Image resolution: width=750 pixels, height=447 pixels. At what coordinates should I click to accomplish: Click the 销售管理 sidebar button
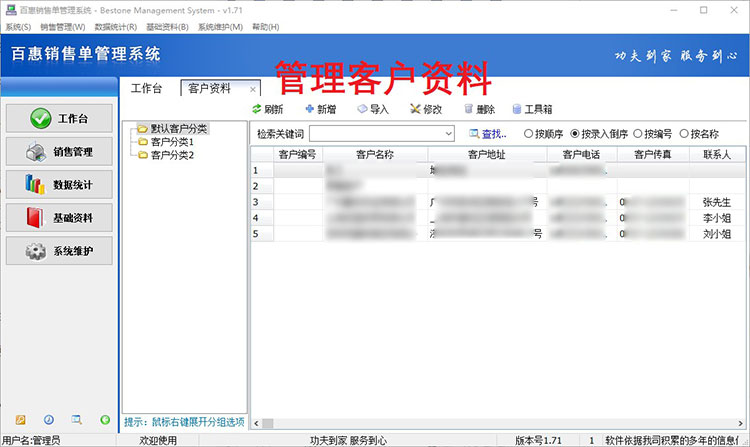(59, 152)
